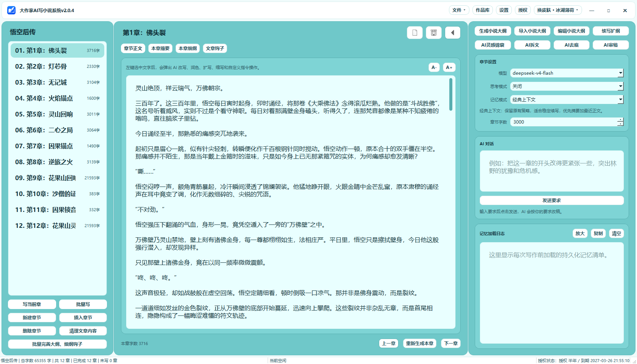Image resolution: width=637 pixels, height=364 pixels.
Task: Click the 批量完善大纲、细纲钩子 button
Action: coord(57,344)
